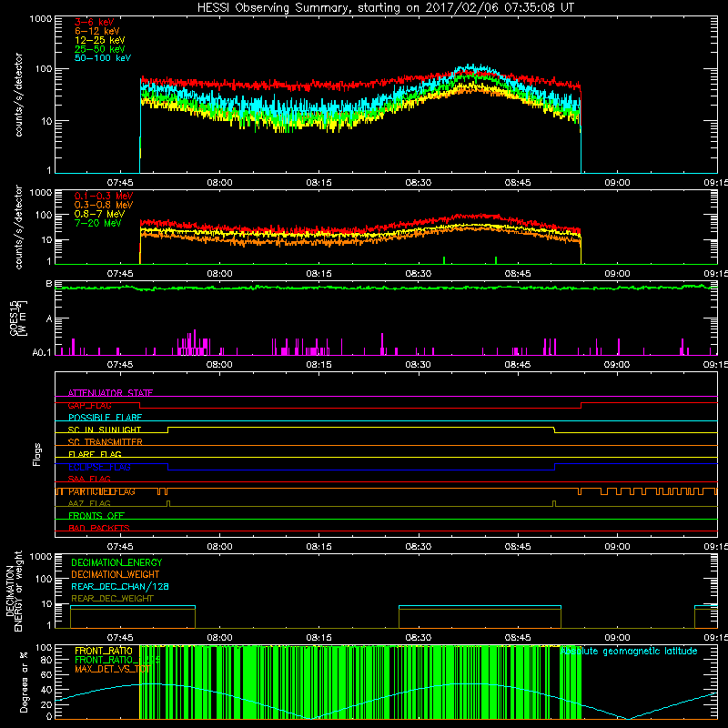Click the FRONT_RATIO legend label
This screenshot has height=728, width=728.
104,651
